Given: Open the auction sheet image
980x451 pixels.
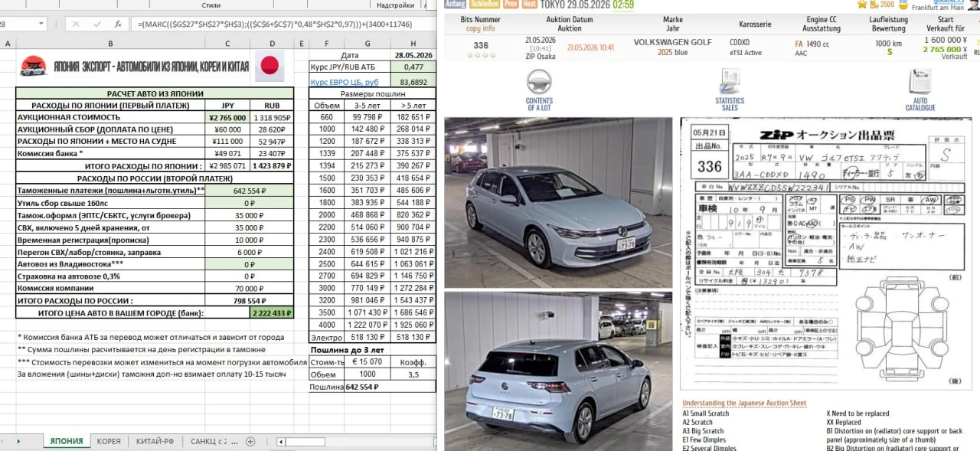Looking at the screenshot, I should point(826,253).
